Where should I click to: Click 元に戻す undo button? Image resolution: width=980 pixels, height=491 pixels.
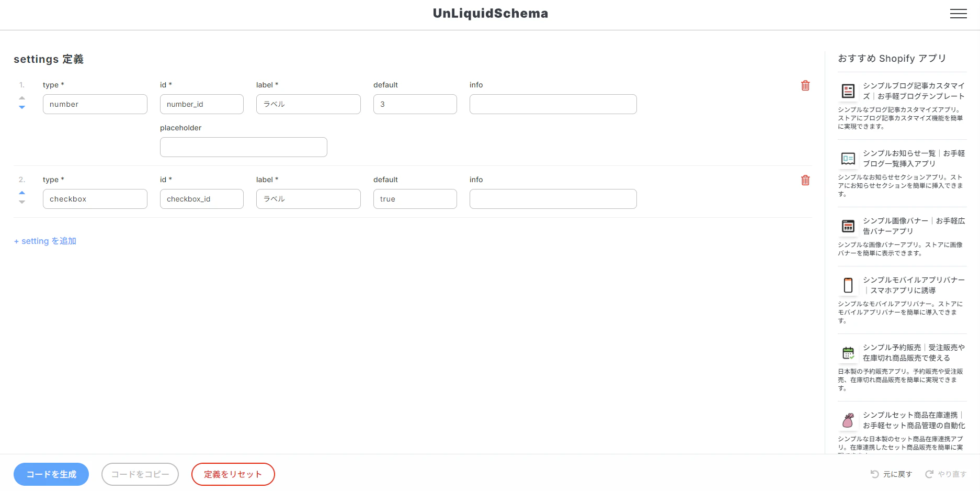click(x=892, y=474)
